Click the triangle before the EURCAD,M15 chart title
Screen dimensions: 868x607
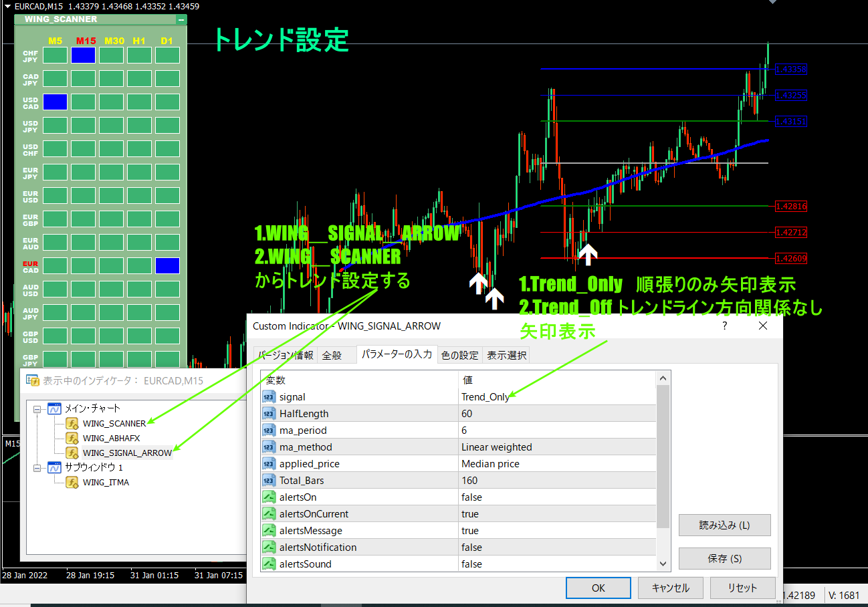(7, 6)
